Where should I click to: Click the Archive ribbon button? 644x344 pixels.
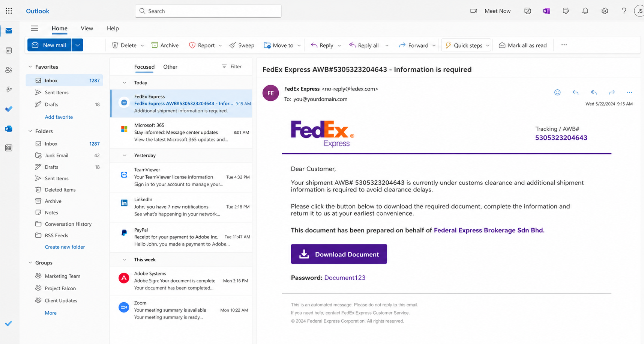[165, 45]
